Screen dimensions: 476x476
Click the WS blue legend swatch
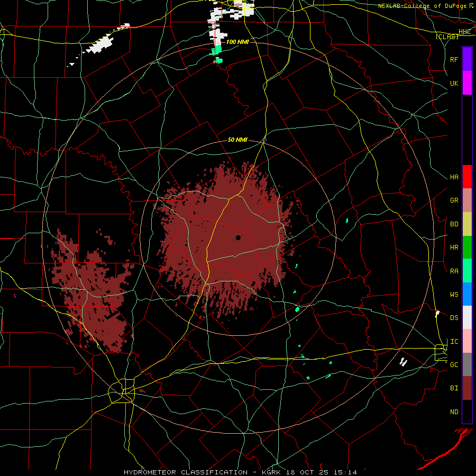tap(467, 294)
